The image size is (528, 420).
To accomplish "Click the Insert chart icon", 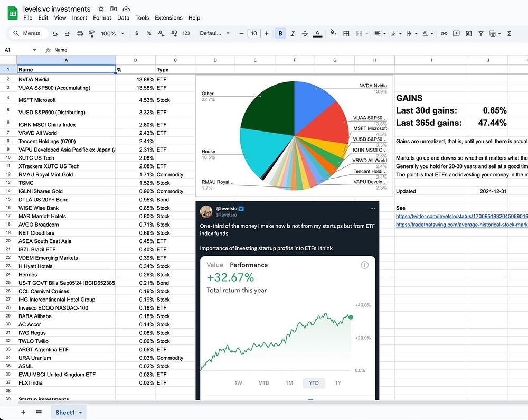I will pyautogui.click(x=468, y=33).
